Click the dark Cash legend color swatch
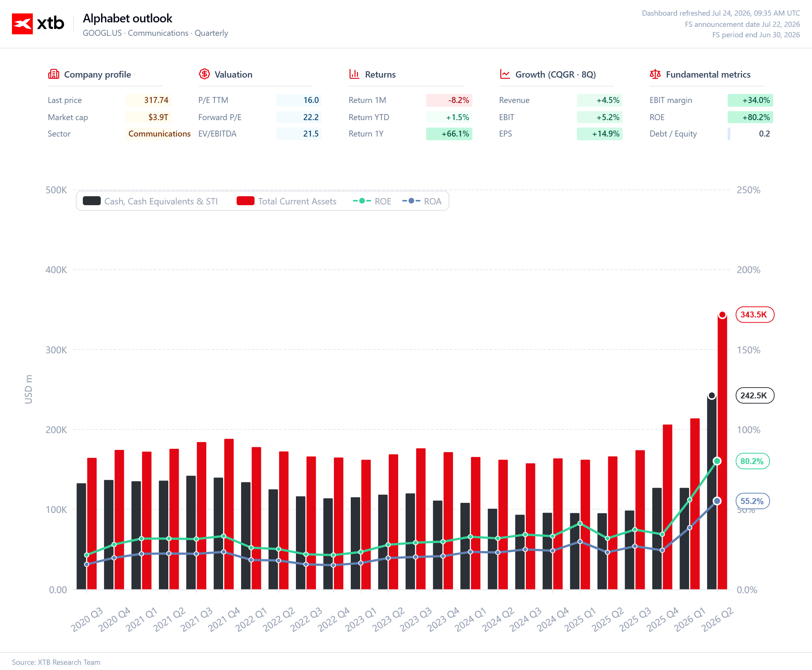The width and height of the screenshot is (812, 670). click(x=92, y=201)
